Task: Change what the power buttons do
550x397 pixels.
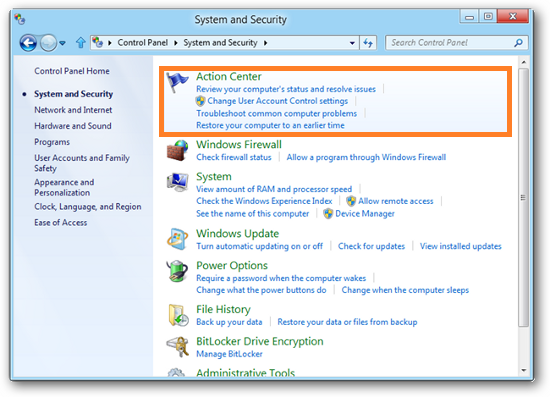Action: (x=261, y=290)
